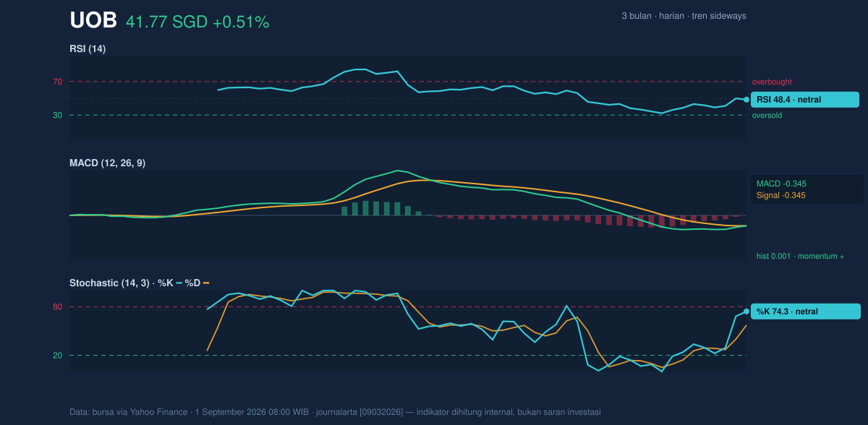Click the RSI (14) panel heading
The height and width of the screenshot is (425, 868).
click(x=88, y=49)
